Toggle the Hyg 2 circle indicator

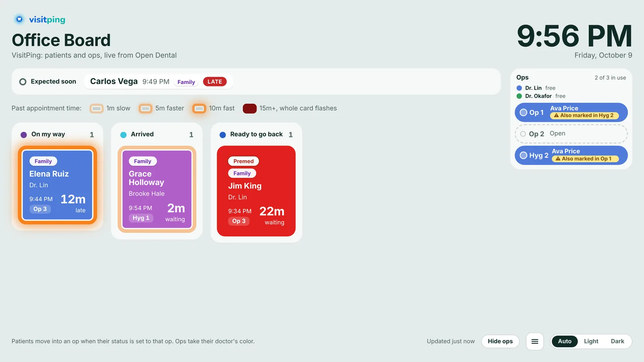pos(523,155)
